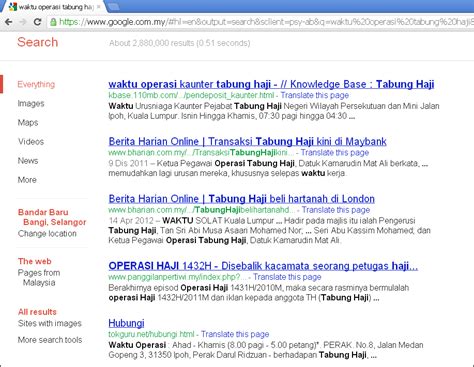The width and height of the screenshot is (474, 367).
Task: Click the browser Back arrow
Action: (x=8, y=22)
